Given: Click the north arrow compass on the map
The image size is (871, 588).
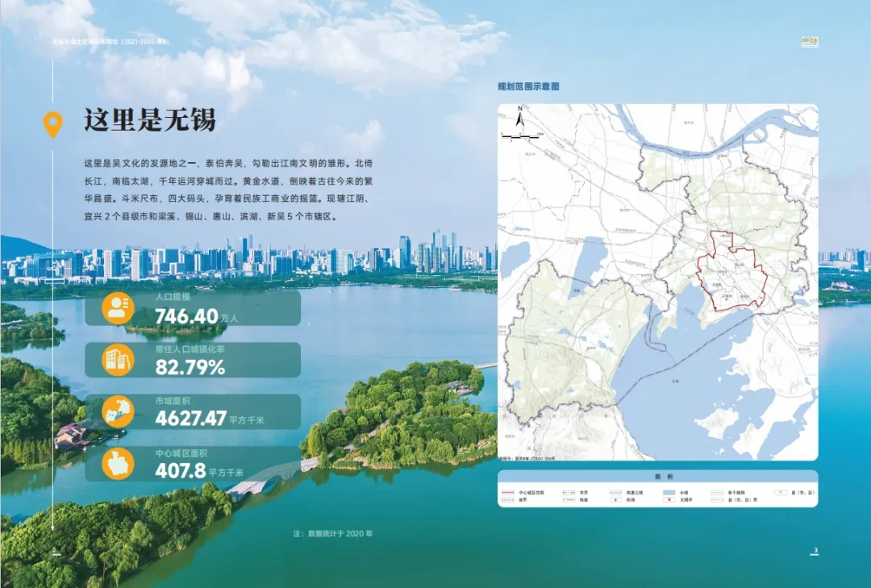Looking at the screenshot, I should tap(520, 118).
